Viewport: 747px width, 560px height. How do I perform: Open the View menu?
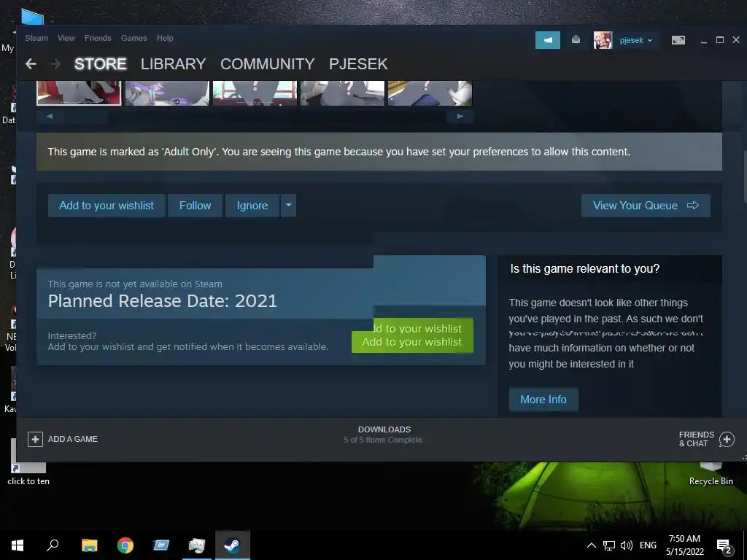[x=66, y=38]
